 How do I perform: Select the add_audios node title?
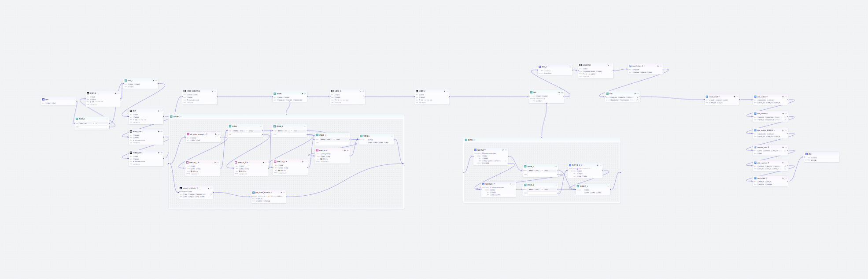pyautogui.click(x=762, y=97)
